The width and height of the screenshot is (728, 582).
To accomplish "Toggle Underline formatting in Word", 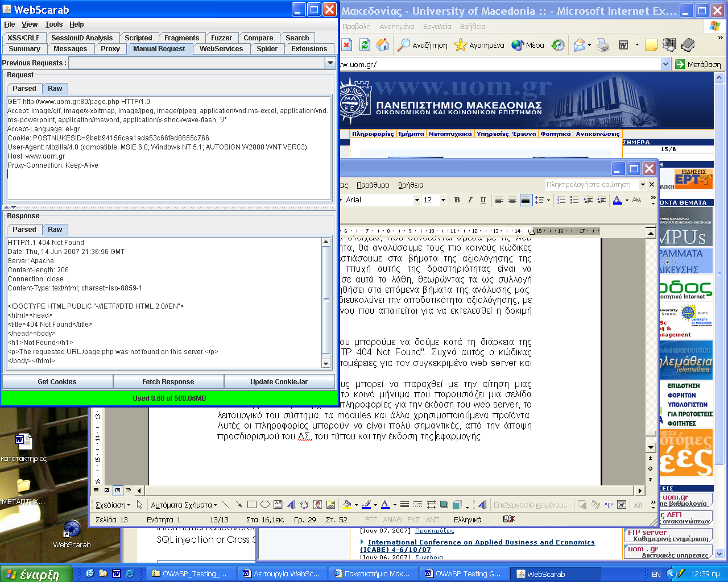I will [483, 199].
